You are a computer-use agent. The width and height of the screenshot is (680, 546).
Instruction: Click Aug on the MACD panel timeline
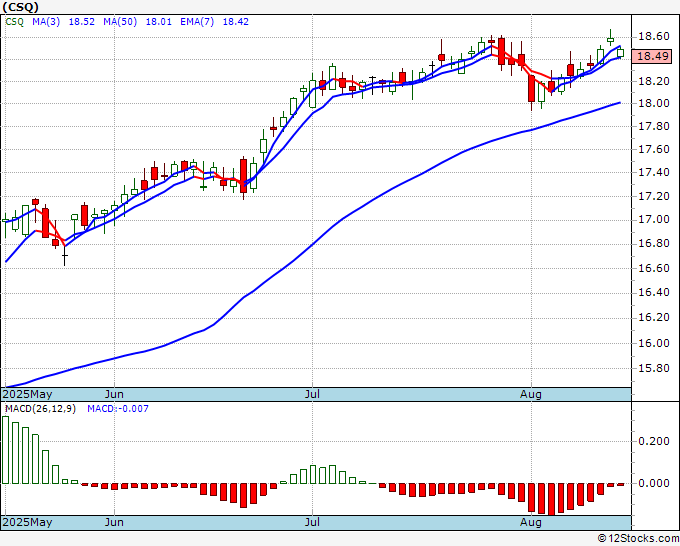click(x=531, y=522)
